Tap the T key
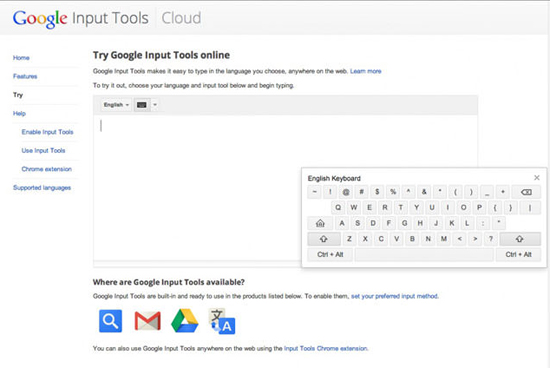The image size is (550, 368). [401, 208]
